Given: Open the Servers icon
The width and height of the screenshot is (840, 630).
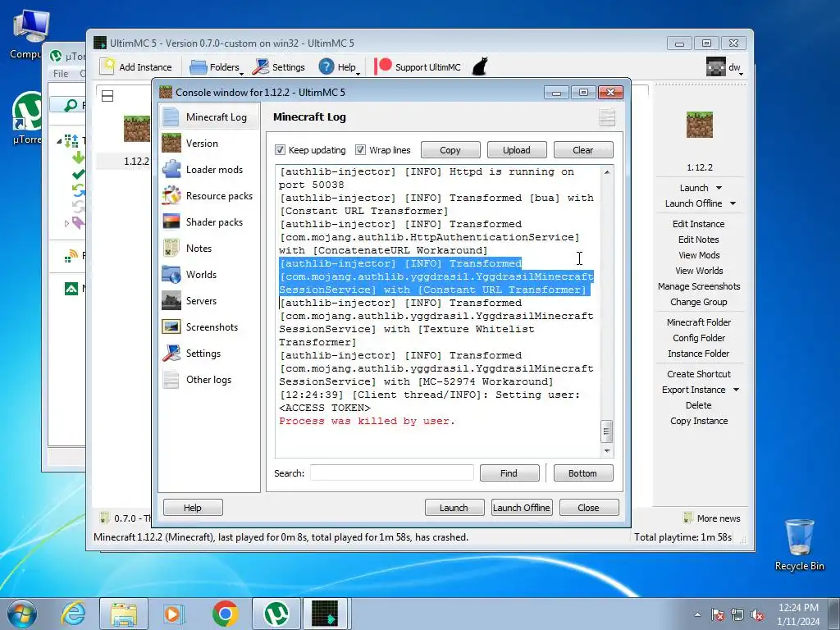Looking at the screenshot, I should pos(171,300).
